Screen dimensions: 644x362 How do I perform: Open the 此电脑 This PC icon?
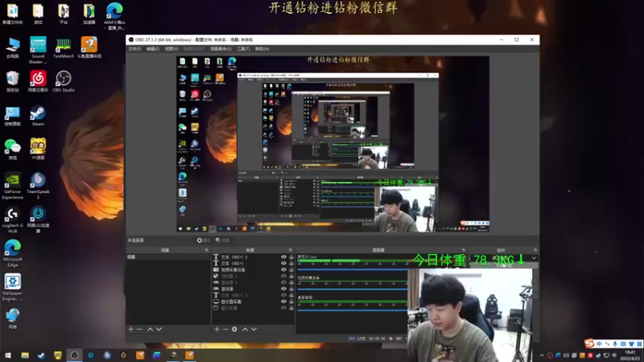point(12,47)
